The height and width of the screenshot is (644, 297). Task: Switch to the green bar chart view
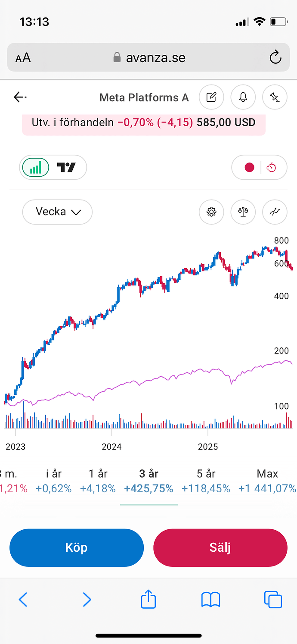click(x=36, y=167)
